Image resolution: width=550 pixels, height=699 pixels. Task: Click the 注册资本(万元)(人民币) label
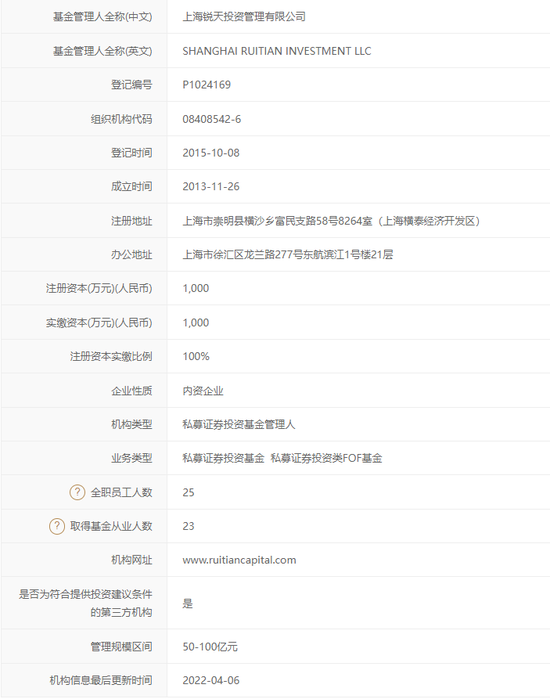point(99,288)
